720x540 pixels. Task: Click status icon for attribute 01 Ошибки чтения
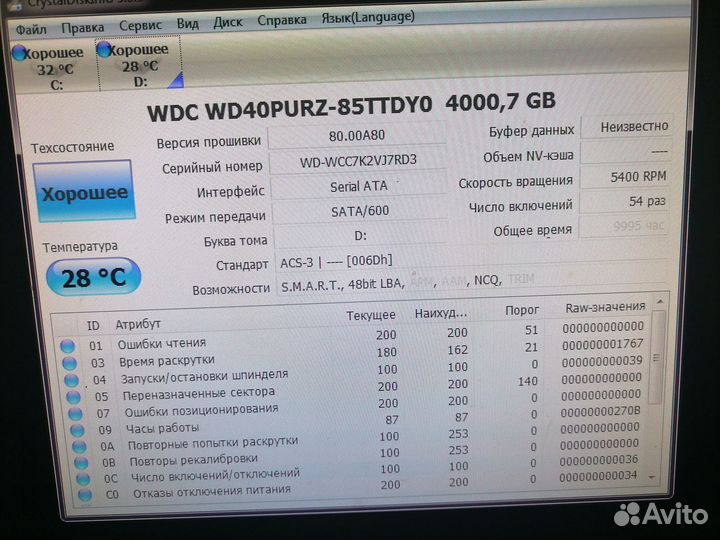click(x=68, y=346)
